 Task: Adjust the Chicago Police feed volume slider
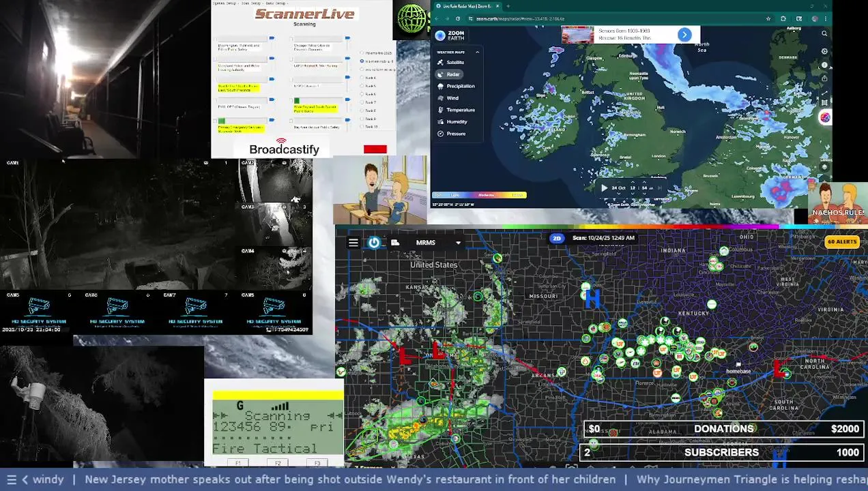tap(348, 38)
